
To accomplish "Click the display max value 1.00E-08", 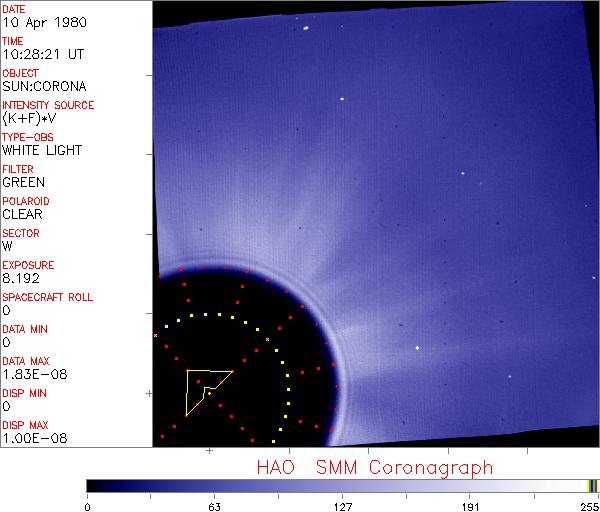I will [x=30, y=438].
